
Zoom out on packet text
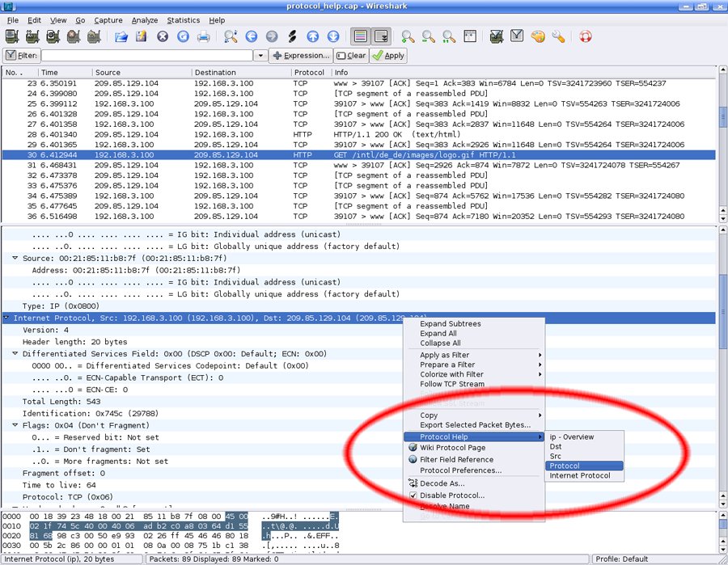tap(428, 36)
